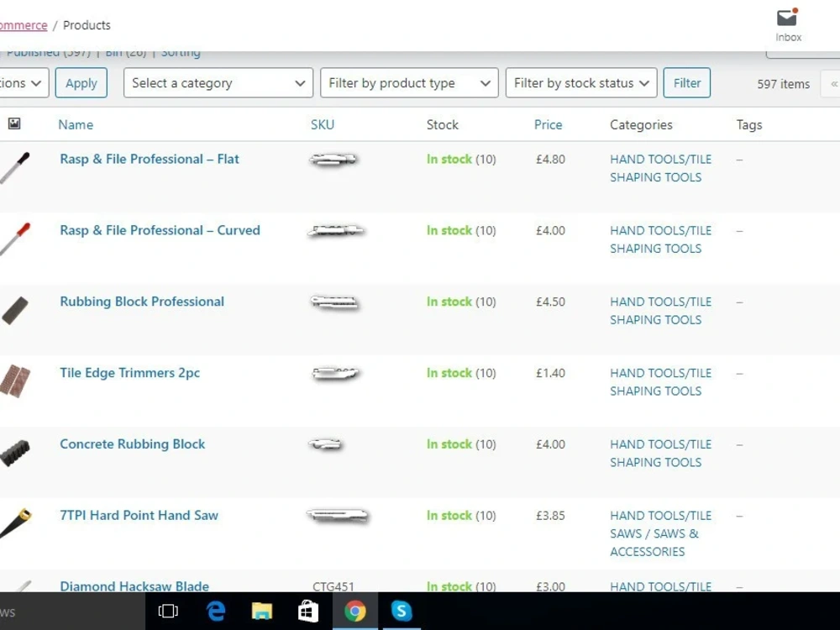Click the £4.50 price cell

pyautogui.click(x=551, y=302)
